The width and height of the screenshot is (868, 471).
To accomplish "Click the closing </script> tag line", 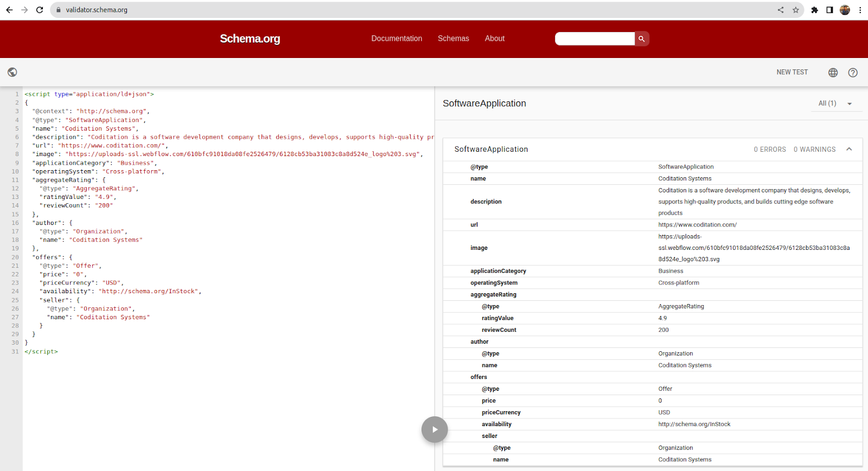I will (41, 352).
